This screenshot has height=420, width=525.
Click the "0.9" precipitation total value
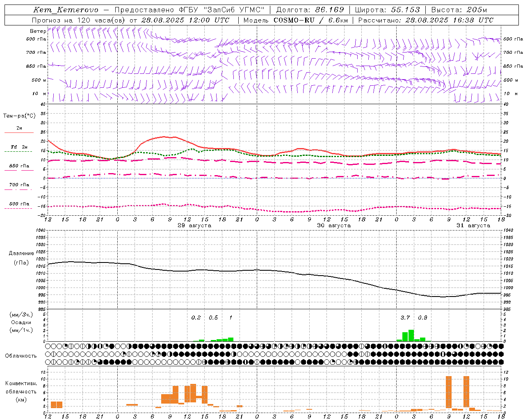pos(422,317)
